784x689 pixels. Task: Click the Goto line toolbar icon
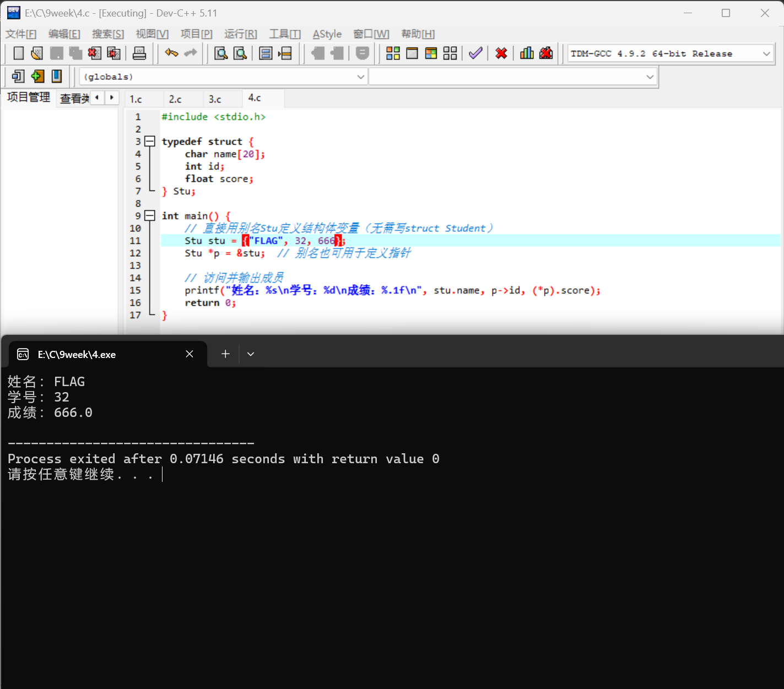pyautogui.click(x=285, y=53)
